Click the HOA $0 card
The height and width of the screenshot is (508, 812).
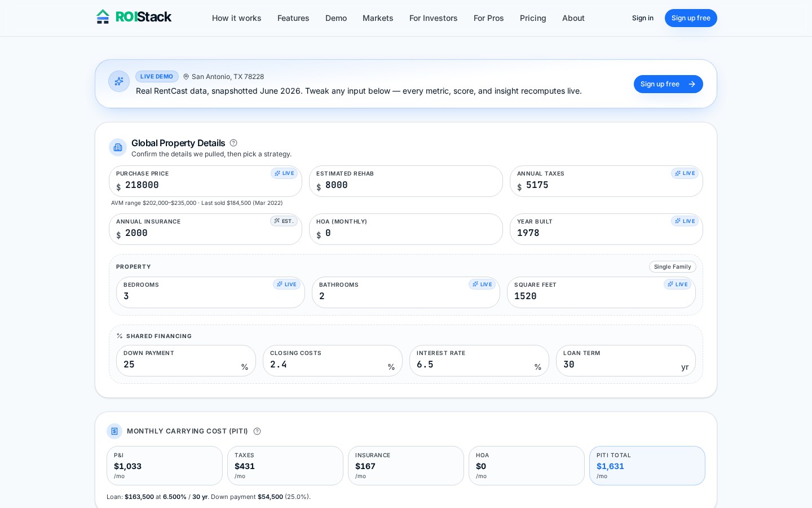(527, 466)
